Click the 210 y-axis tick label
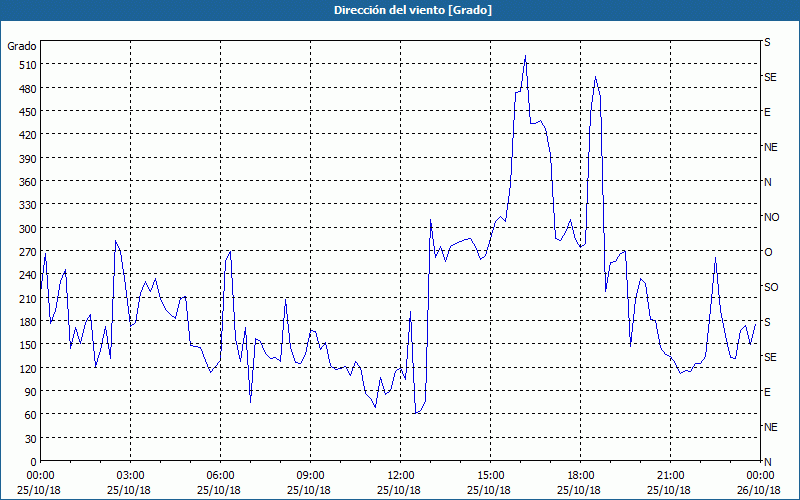The width and height of the screenshot is (800, 500). (28, 299)
